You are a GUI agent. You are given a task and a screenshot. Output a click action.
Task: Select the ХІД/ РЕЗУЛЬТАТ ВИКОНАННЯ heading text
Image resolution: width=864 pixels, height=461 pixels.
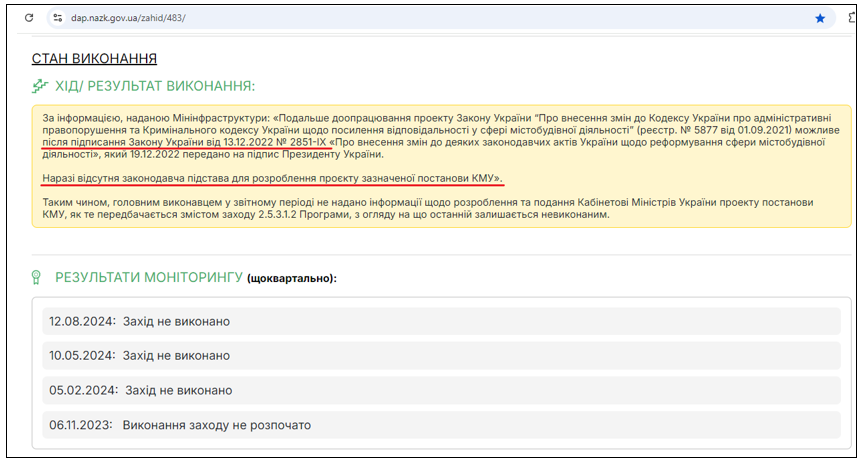pyautogui.click(x=155, y=86)
